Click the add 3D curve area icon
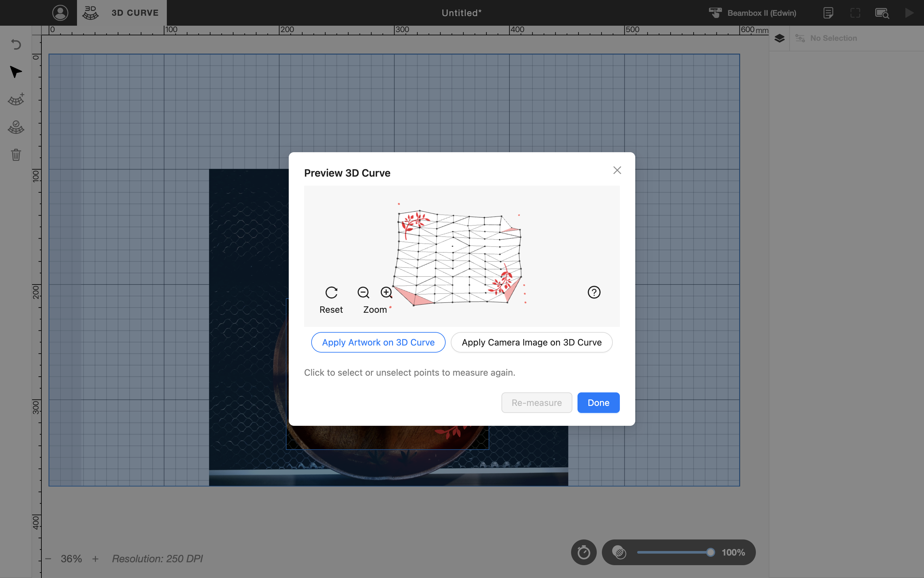This screenshot has height=578, width=924. pyautogui.click(x=16, y=100)
